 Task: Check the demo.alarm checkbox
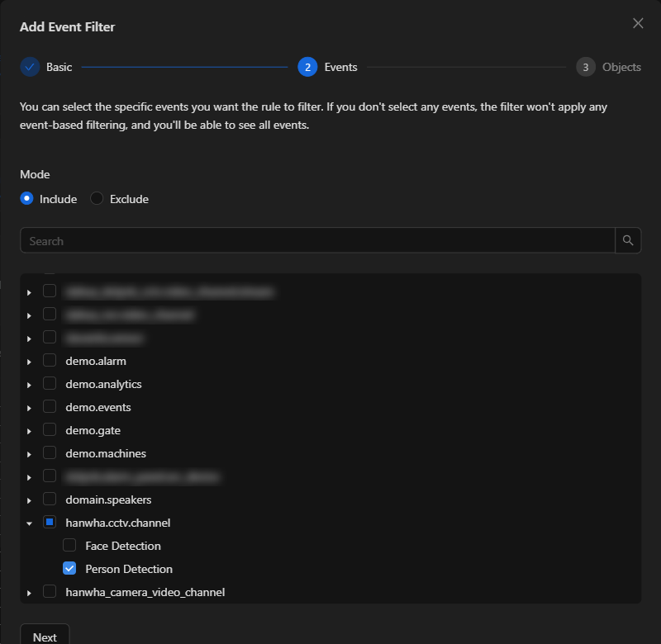(x=50, y=361)
